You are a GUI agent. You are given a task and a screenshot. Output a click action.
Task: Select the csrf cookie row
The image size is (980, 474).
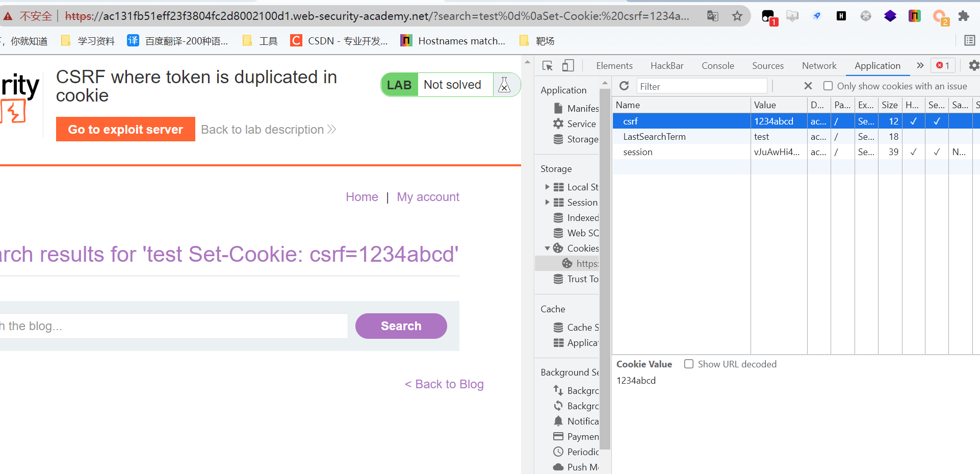pos(796,121)
